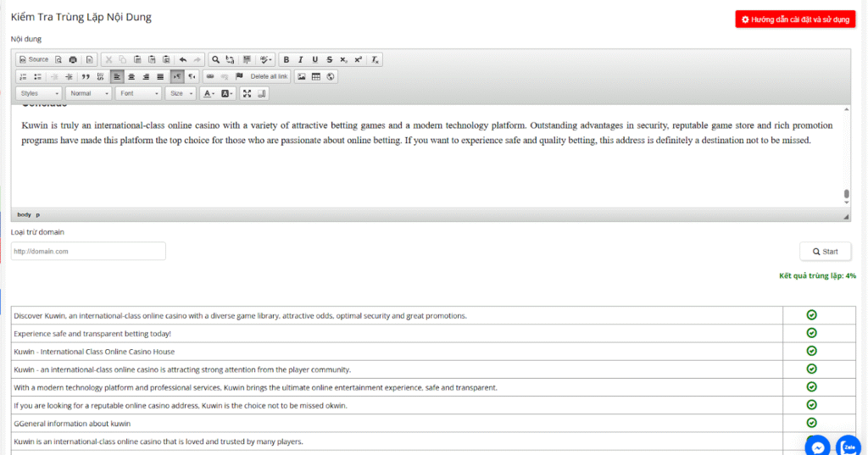The image size is (868, 455).
Task: Toggle superscript formatting
Action: point(359,59)
